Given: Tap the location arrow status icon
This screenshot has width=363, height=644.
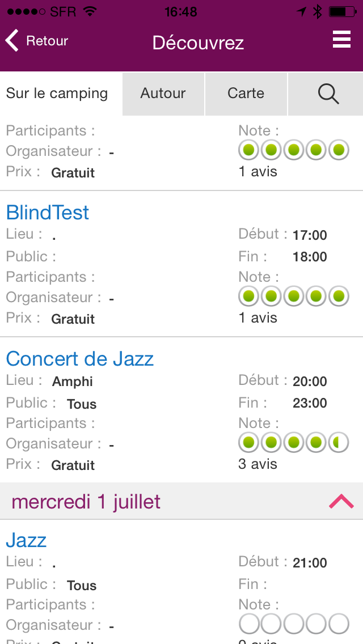Looking at the screenshot, I should click(301, 11).
